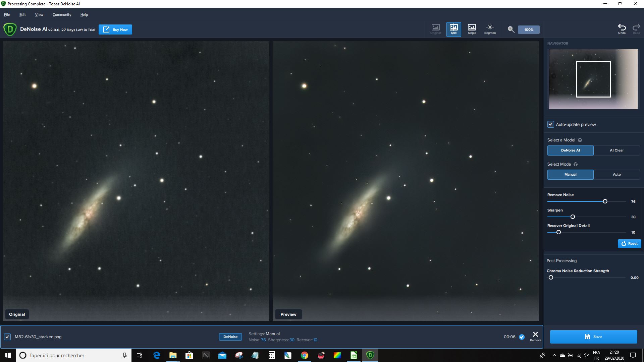Open the Windows notification center

[633, 355]
